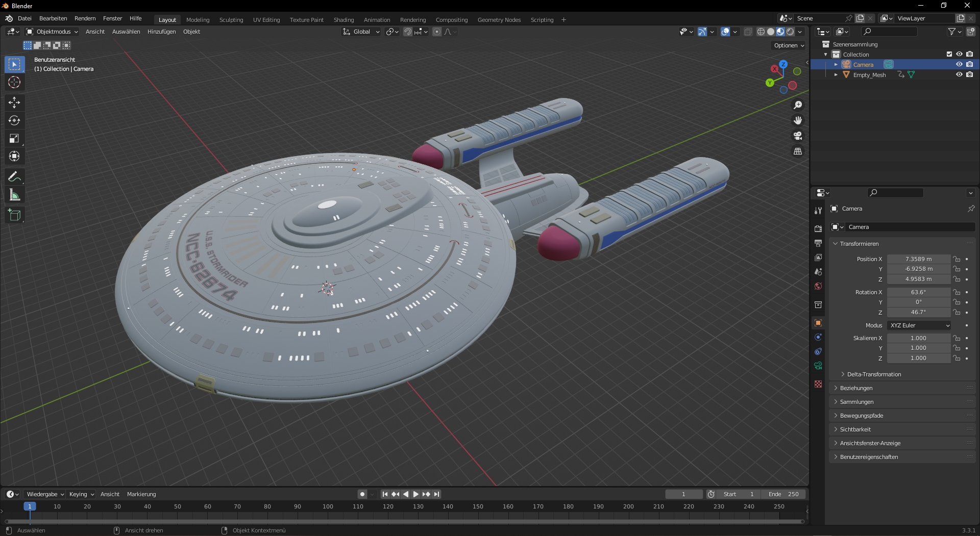Switch to the Geometry Nodes workspace tab
Viewport: 980px width, 536px height.
coord(499,20)
